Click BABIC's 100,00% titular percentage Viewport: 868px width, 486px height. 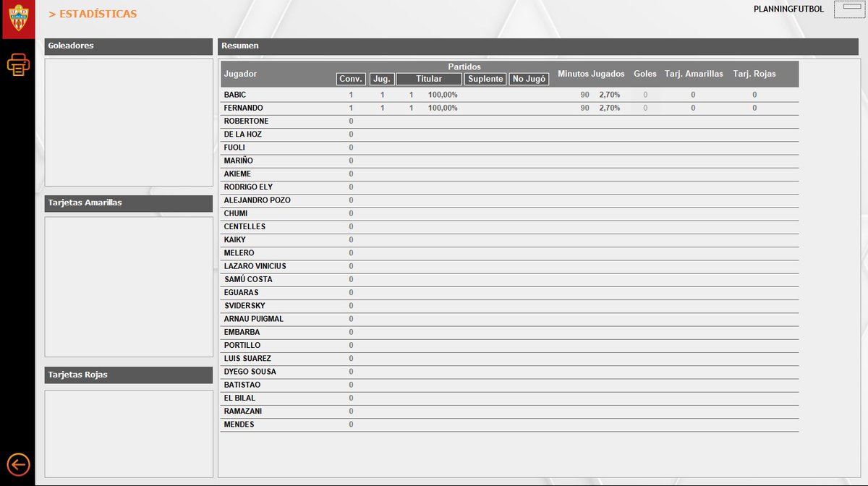[x=443, y=95]
